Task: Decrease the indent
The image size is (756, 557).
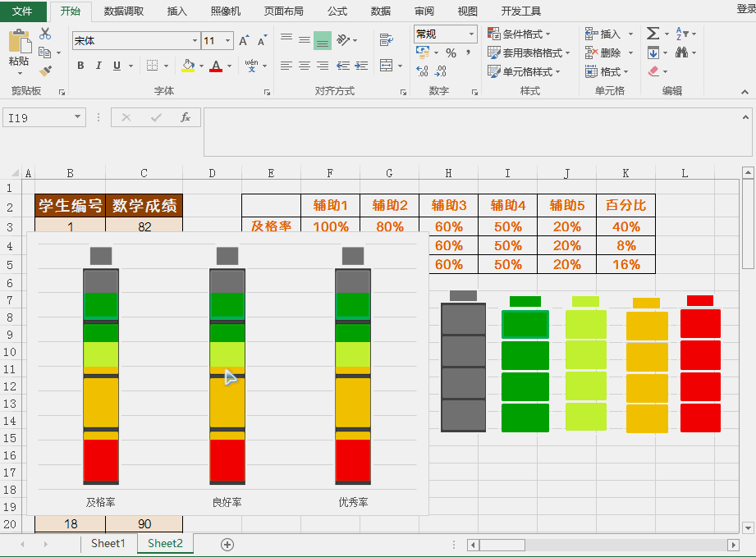Action: 343,66
